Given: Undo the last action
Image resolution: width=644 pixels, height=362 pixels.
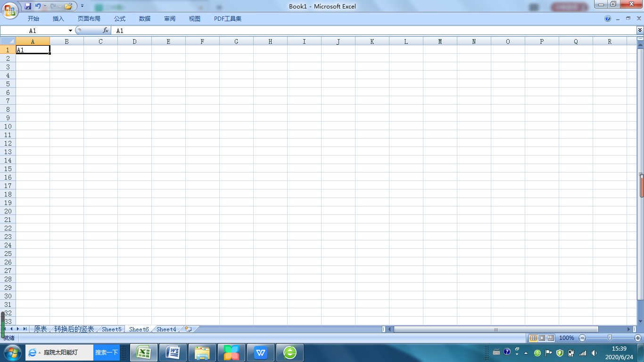Looking at the screenshot, I should coord(38,7).
